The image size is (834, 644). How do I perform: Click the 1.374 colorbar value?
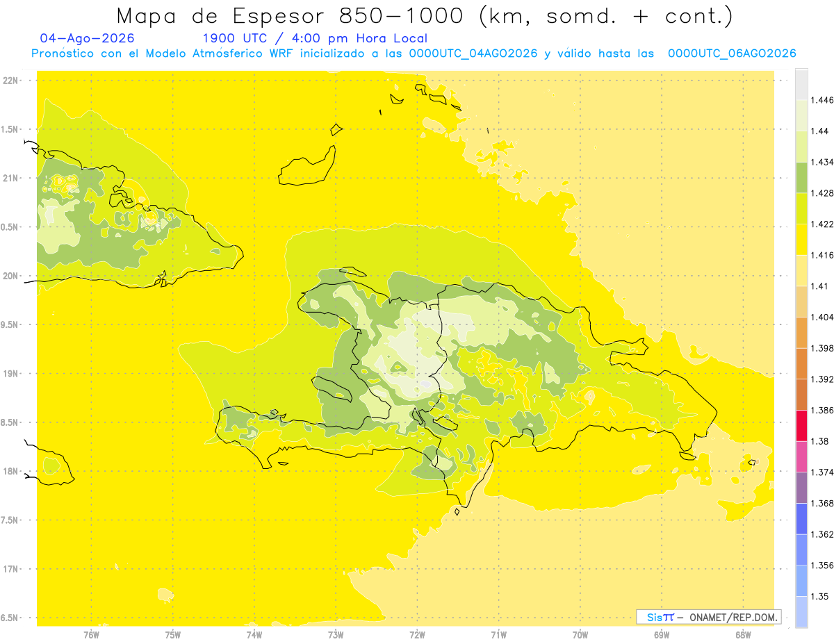(x=822, y=472)
